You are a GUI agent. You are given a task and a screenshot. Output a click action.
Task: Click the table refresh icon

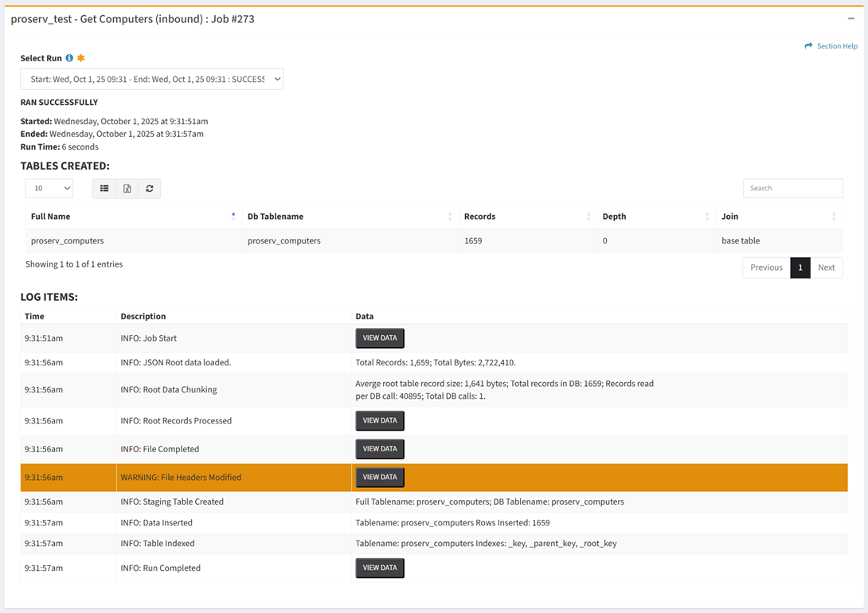pos(150,189)
